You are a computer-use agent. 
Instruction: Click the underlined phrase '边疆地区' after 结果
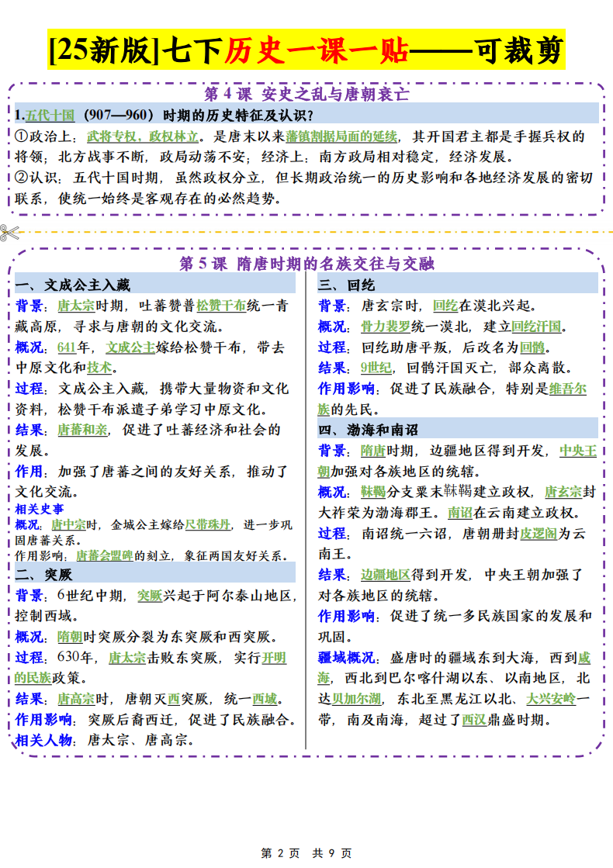pos(386,575)
